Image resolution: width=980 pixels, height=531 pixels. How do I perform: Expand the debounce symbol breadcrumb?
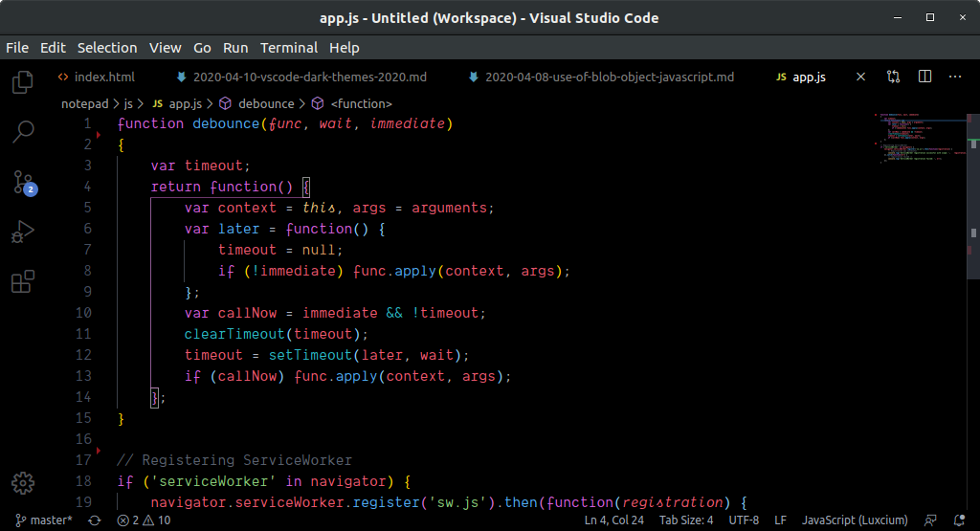pyautogui.click(x=256, y=103)
